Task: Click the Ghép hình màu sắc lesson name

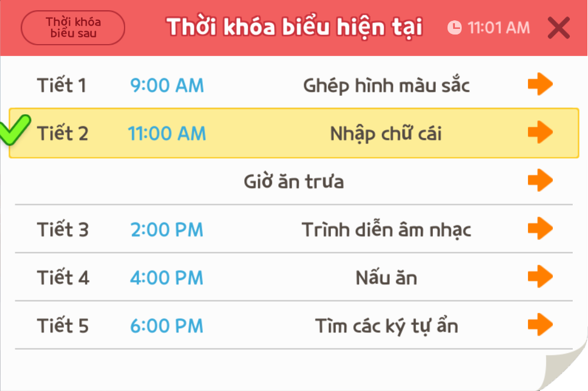Action: (386, 85)
